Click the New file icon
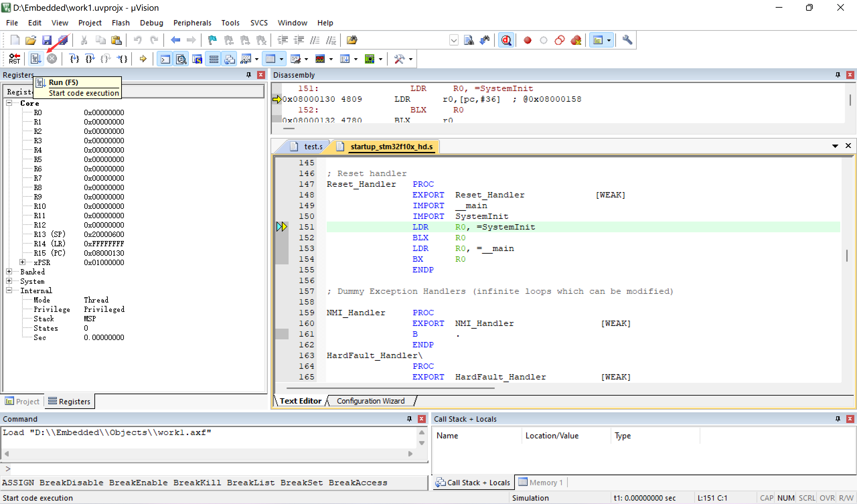This screenshot has width=857, height=504. (15, 40)
